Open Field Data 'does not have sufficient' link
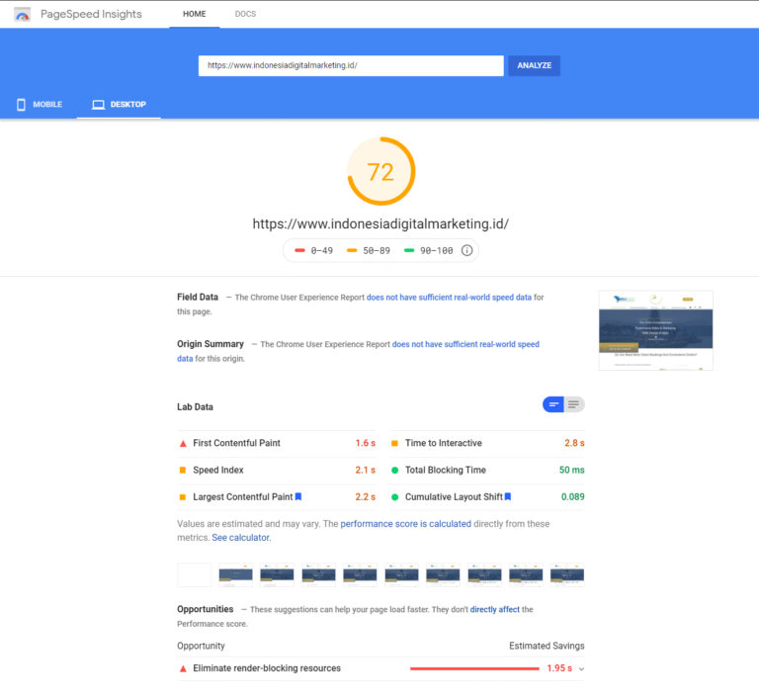759x700 pixels. pyautogui.click(x=449, y=298)
